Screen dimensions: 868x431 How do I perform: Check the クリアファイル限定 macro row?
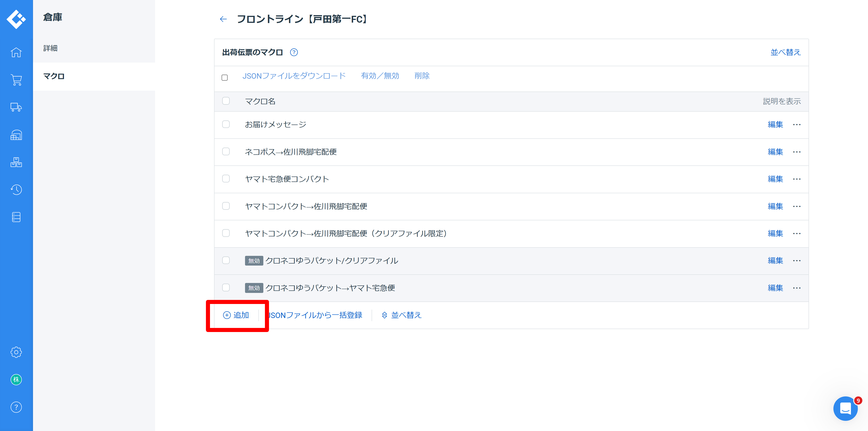226,233
